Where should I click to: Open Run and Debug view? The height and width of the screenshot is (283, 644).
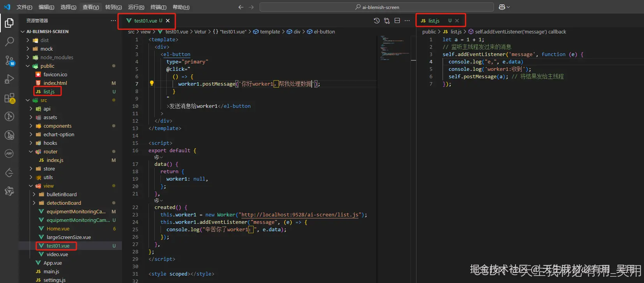point(9,79)
